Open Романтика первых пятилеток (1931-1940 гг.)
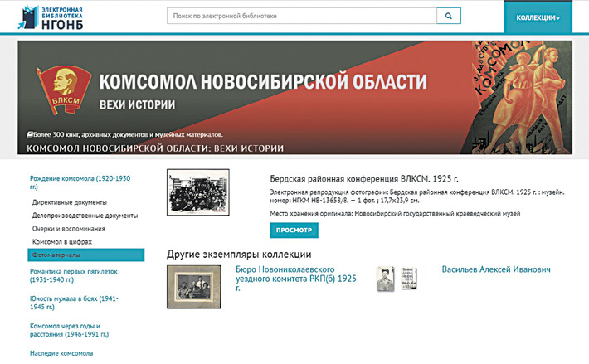 [74, 275]
